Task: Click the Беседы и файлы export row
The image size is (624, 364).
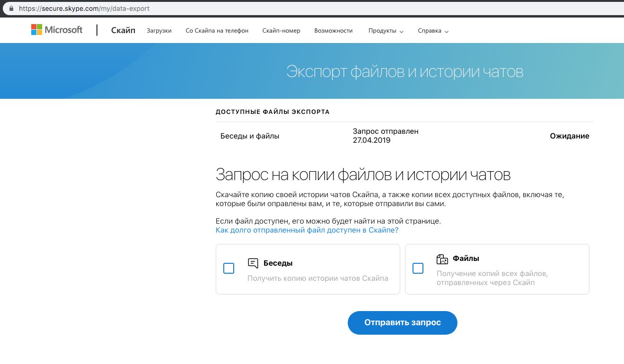Action: [x=404, y=136]
